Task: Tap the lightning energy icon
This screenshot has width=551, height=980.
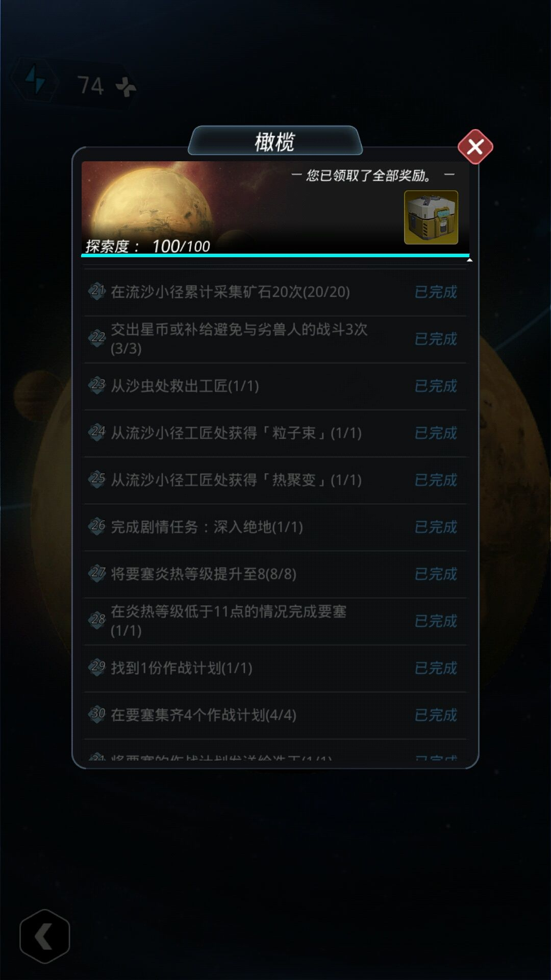Action: tap(36, 80)
